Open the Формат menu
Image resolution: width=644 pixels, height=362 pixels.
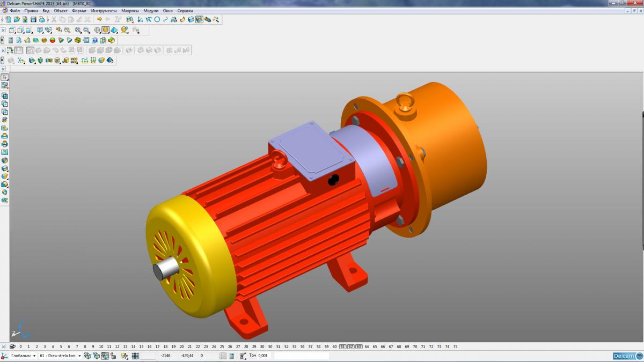pos(79,11)
